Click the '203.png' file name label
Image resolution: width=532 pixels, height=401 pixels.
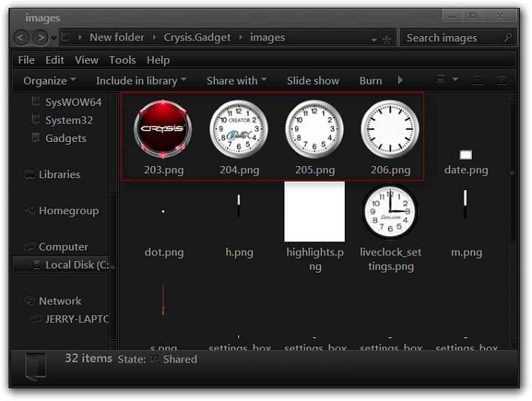[x=164, y=170]
